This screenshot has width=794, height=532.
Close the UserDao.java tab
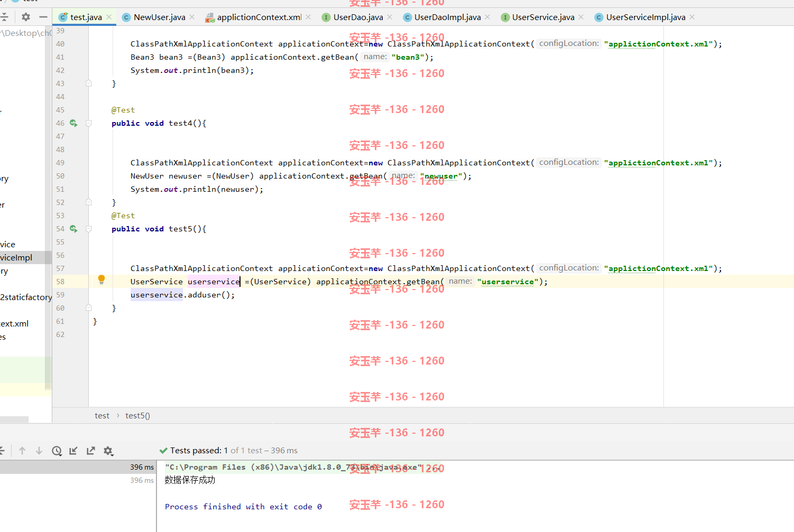point(390,17)
